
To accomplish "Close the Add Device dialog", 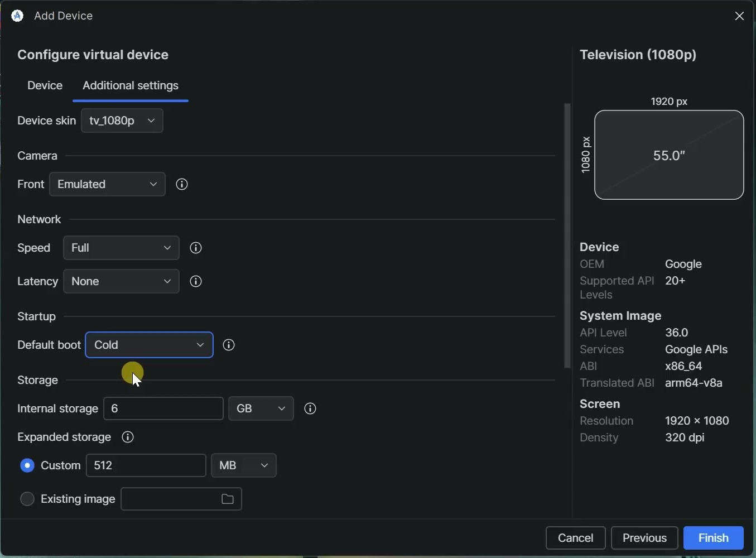I will point(740,16).
